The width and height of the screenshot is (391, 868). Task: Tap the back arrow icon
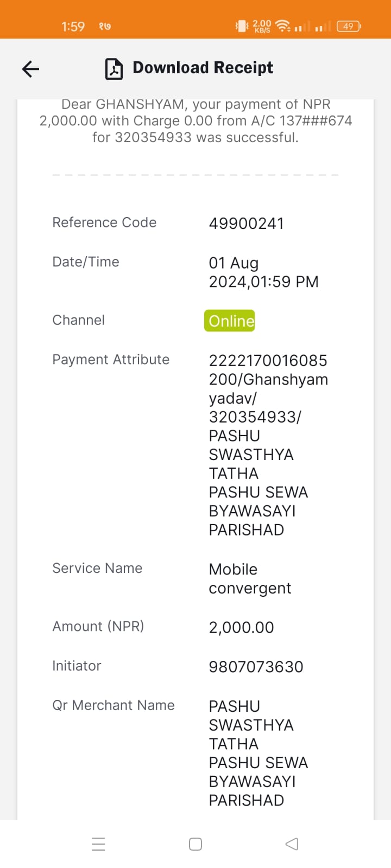coord(30,69)
